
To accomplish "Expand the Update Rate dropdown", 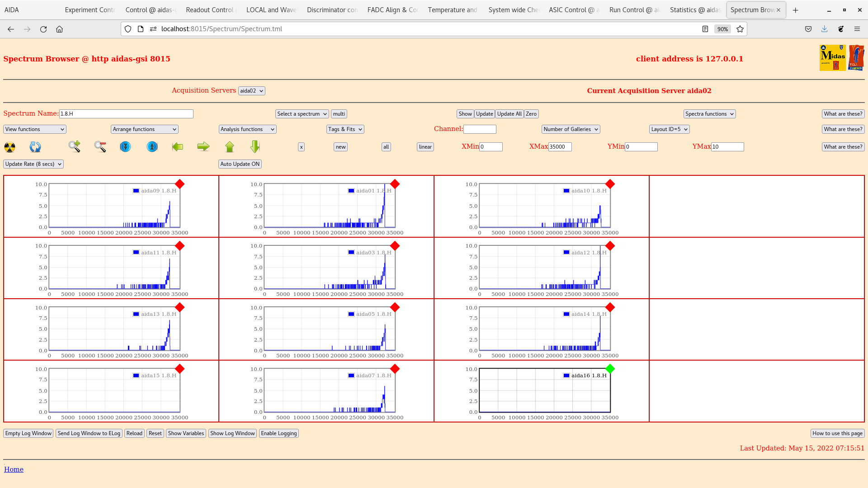I will (33, 164).
